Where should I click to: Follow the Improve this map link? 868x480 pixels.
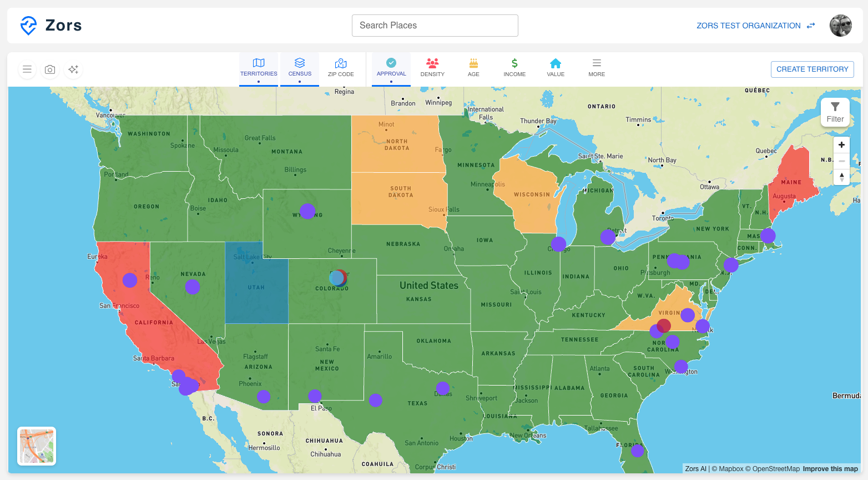pos(830,469)
